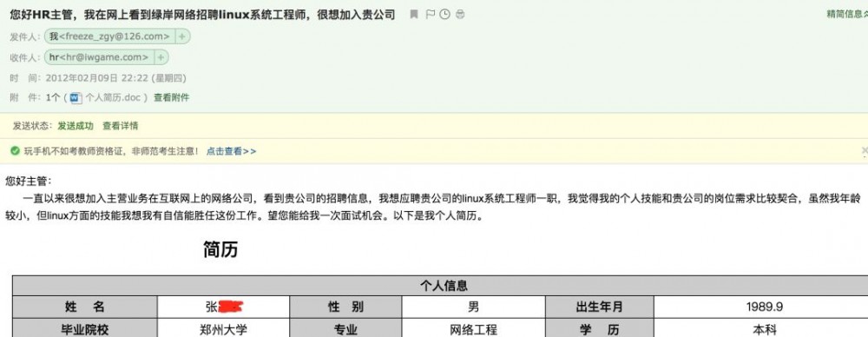
Task: Click the 网络工程 cell
Action: click(474, 328)
